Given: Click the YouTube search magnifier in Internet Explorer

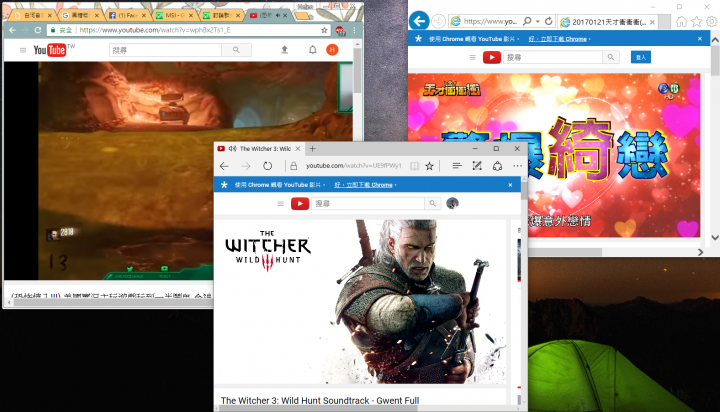Looking at the screenshot, I should [611, 57].
